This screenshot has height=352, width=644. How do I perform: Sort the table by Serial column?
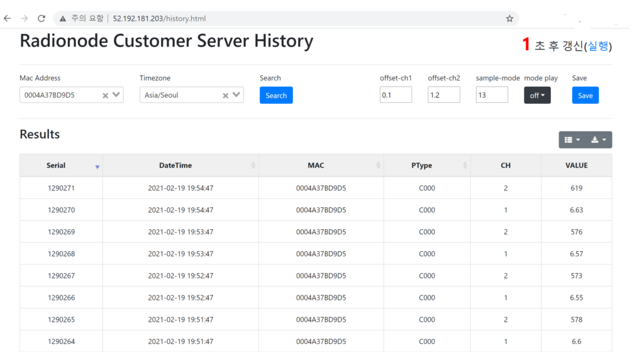point(61,166)
